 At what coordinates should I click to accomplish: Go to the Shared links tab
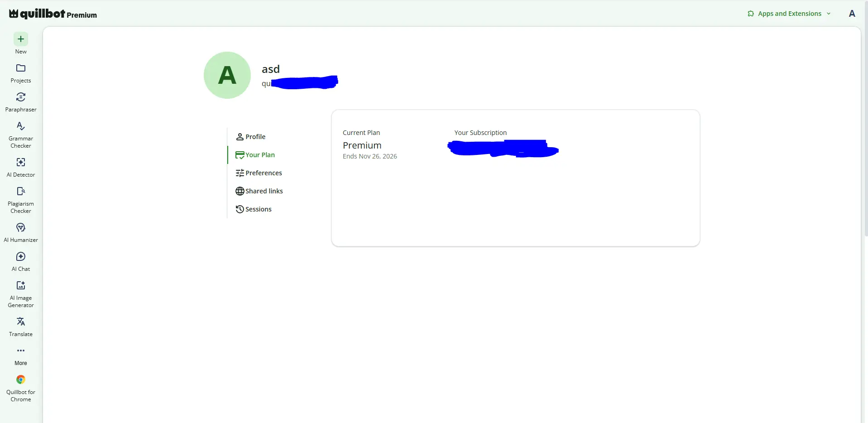pos(259,191)
